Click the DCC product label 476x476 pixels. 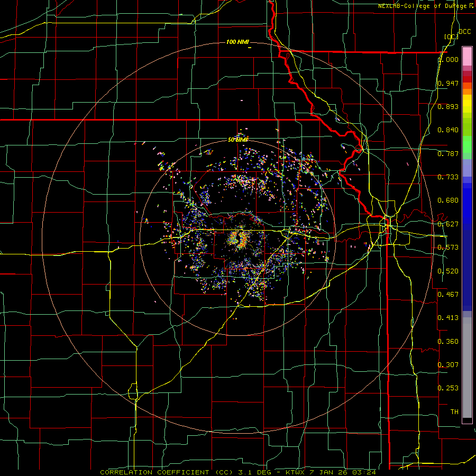pyautogui.click(x=464, y=32)
